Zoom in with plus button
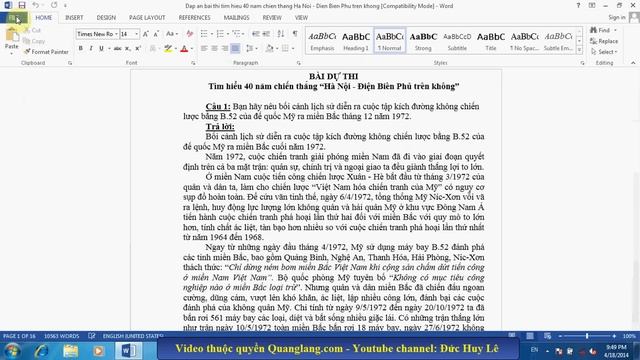The image size is (640, 360). click(x=614, y=336)
